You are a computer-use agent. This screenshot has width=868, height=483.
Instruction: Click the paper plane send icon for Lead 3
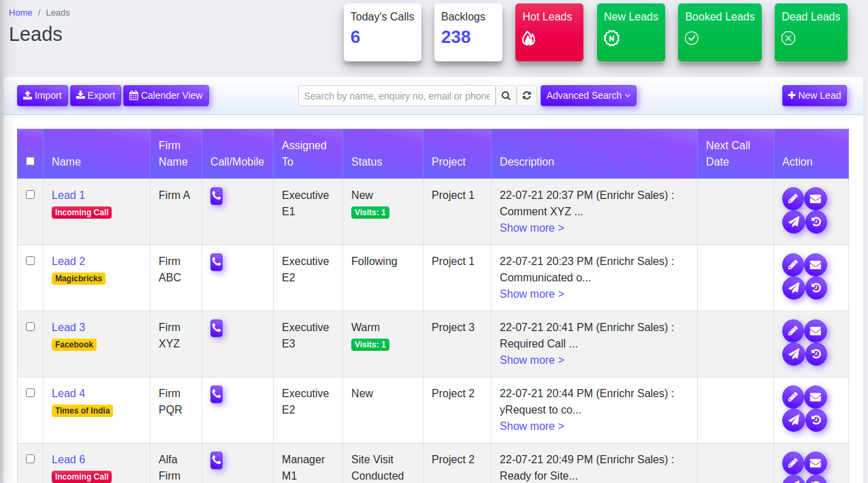point(793,354)
